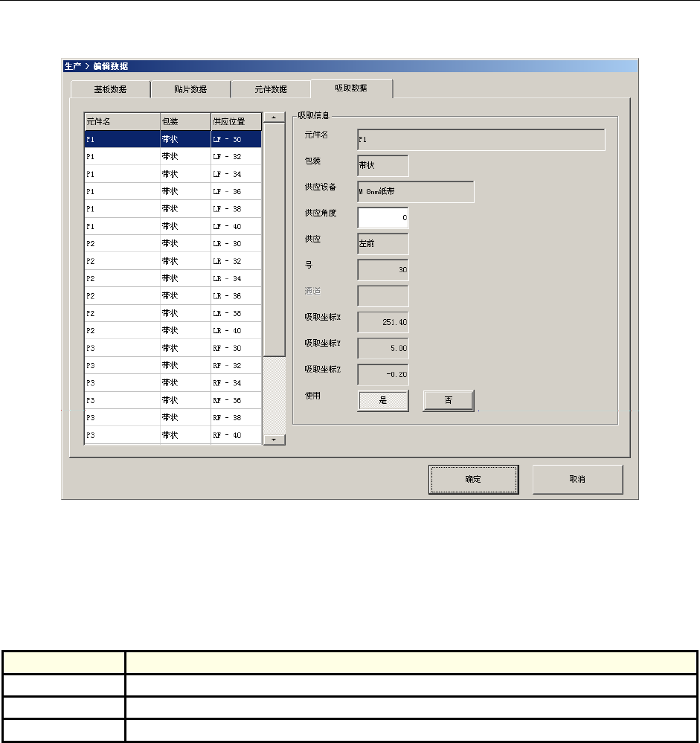The height and width of the screenshot is (743, 700).
Task: Click the list scroll up arrow
Action: pyautogui.click(x=274, y=117)
